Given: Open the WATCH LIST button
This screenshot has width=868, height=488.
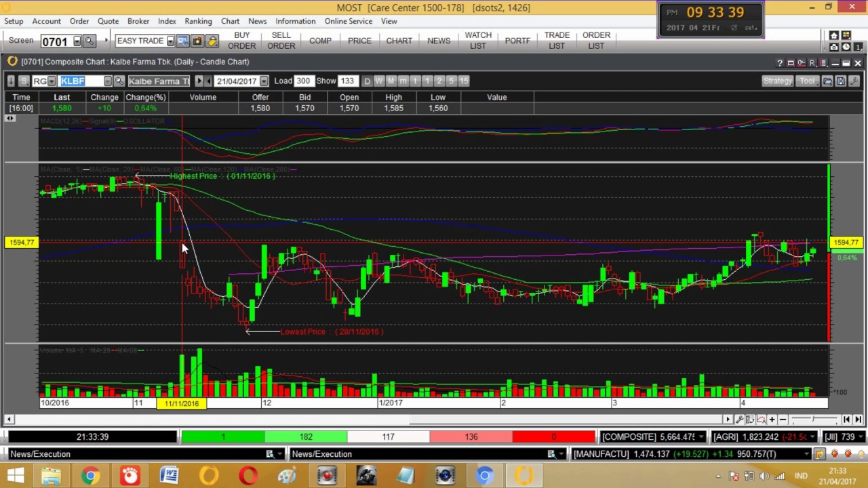Looking at the screenshot, I should (x=478, y=41).
